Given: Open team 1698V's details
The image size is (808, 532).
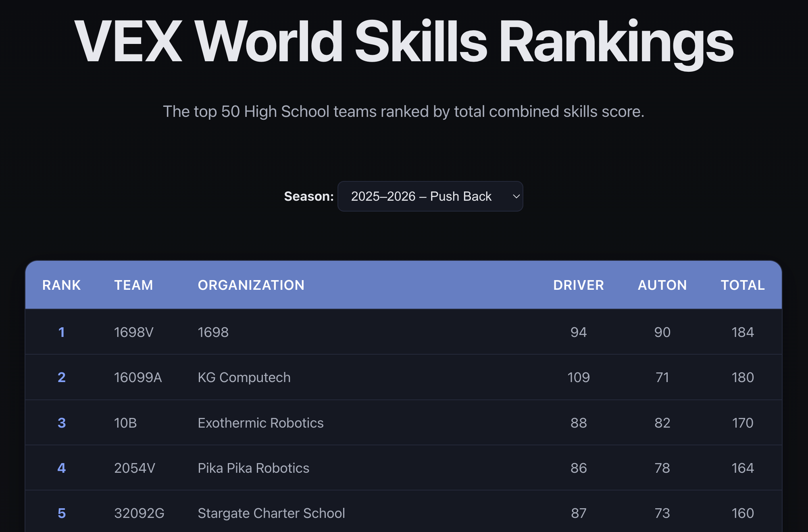Looking at the screenshot, I should click(133, 332).
